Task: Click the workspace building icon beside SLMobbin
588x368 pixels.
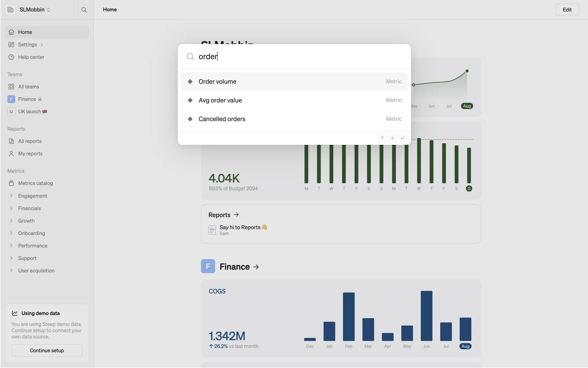Action: click(10, 10)
